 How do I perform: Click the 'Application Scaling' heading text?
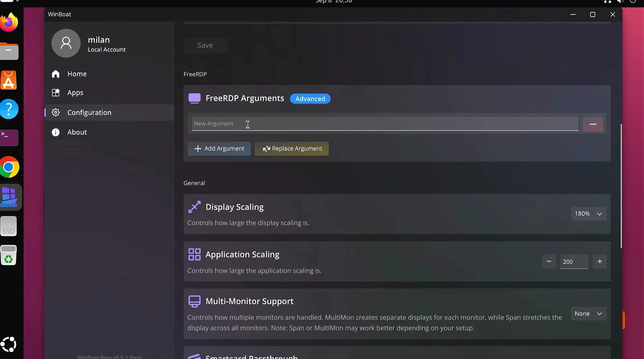tap(242, 255)
